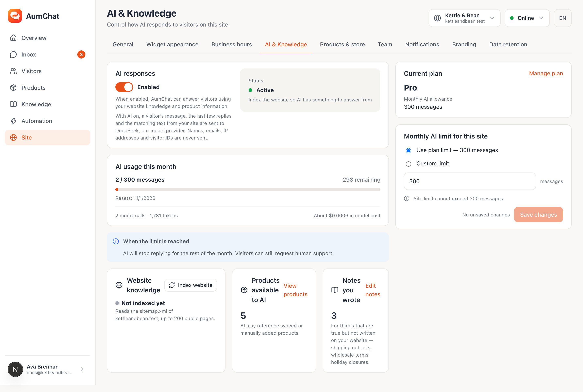This screenshot has height=392, width=583.
Task: Open the EN language selector
Action: (x=563, y=18)
